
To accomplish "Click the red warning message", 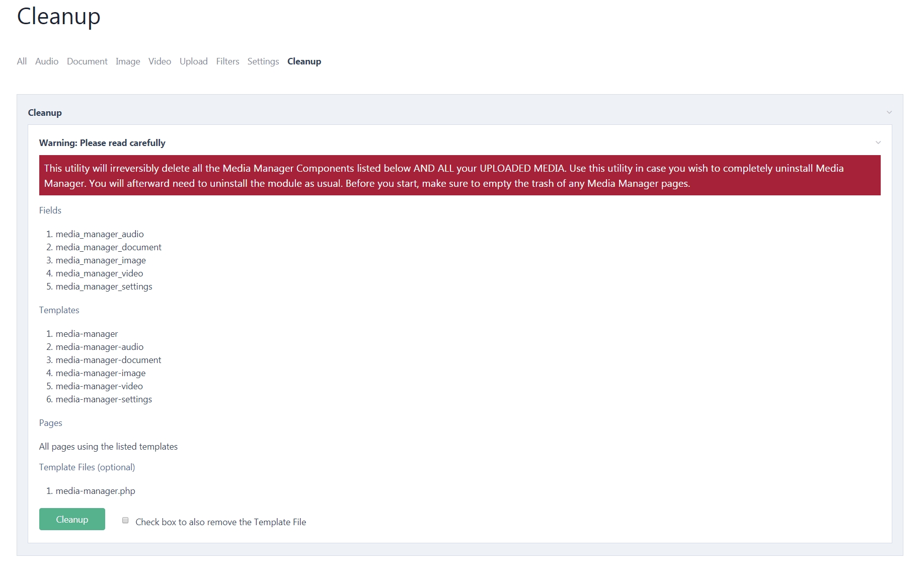I will (x=460, y=175).
